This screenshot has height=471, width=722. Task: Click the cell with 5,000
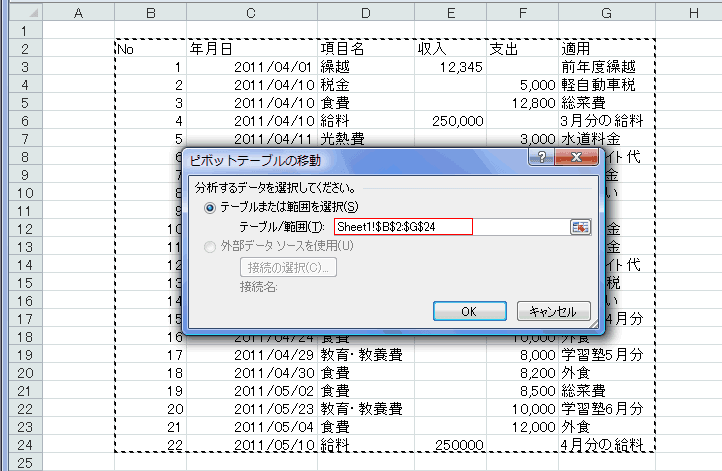tap(523, 85)
